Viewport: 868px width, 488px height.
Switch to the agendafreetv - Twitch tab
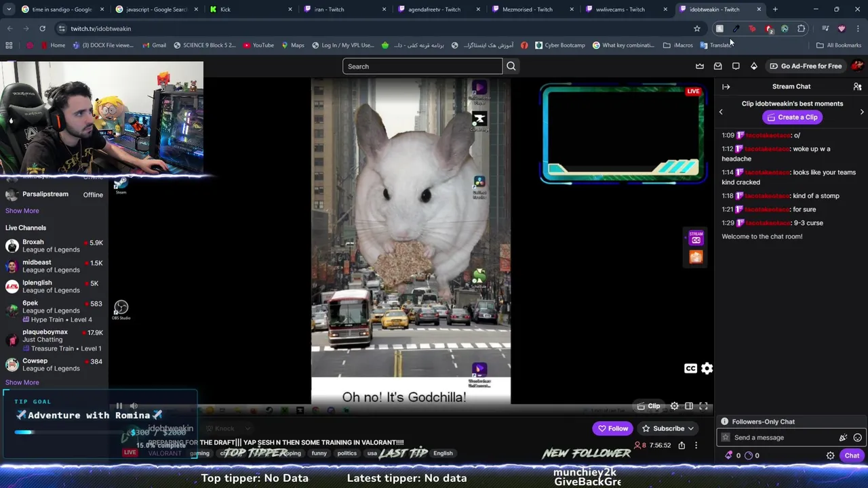(439, 9)
